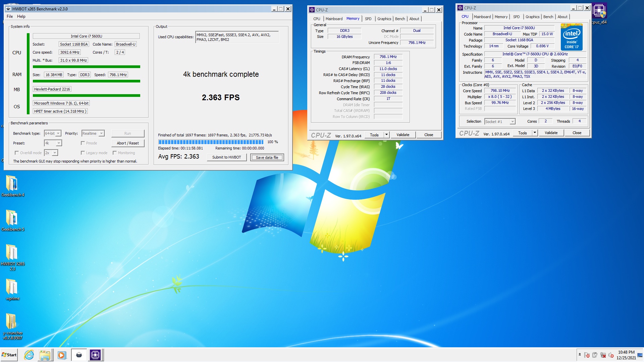
Task: Open the Windows Start menu
Action: [9, 355]
